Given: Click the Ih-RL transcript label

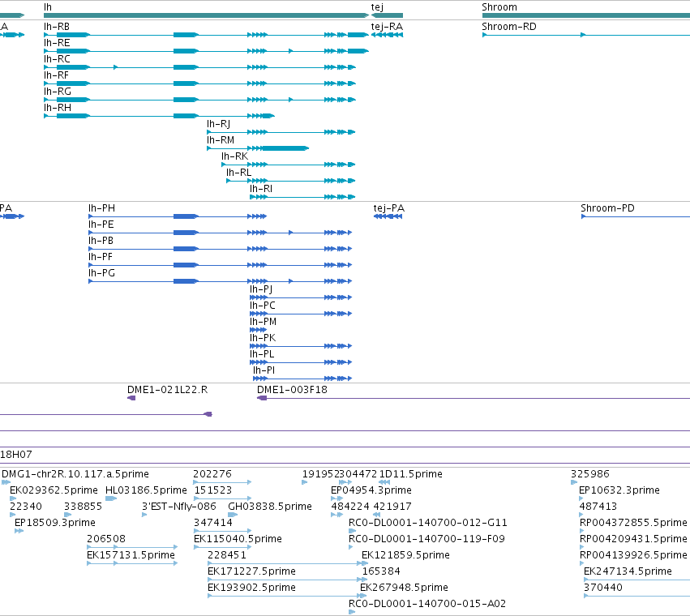Looking at the screenshot, I should tap(239, 173).
